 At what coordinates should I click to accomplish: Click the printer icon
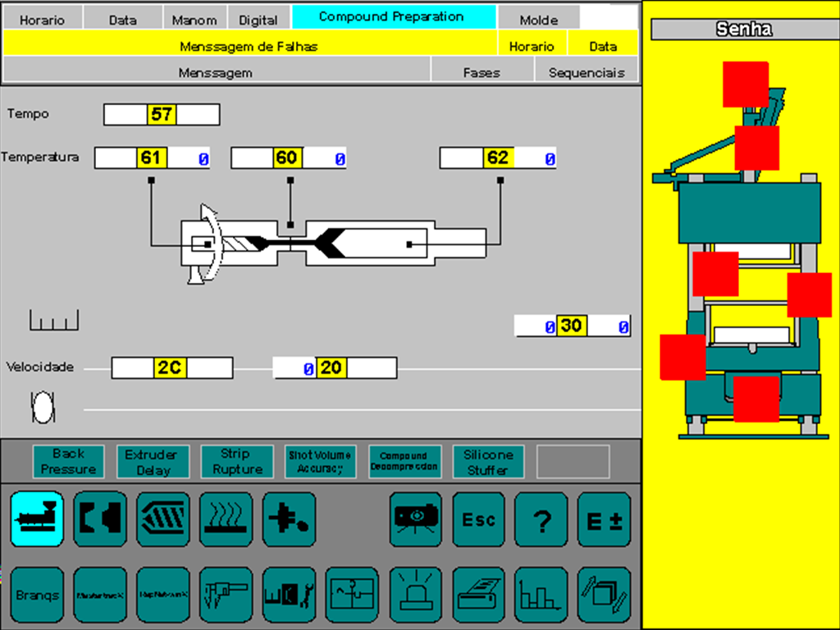(478, 594)
